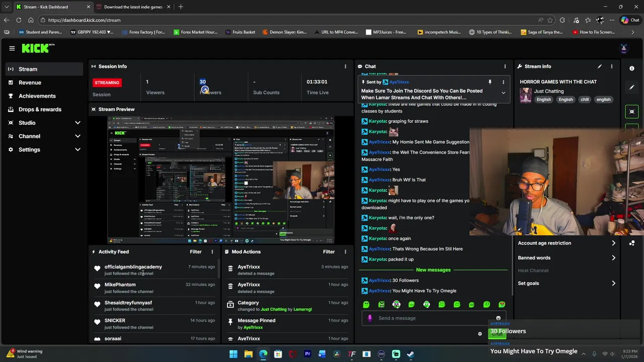Open a new browser tab
The width and height of the screenshot is (644, 362).
[x=181, y=7]
